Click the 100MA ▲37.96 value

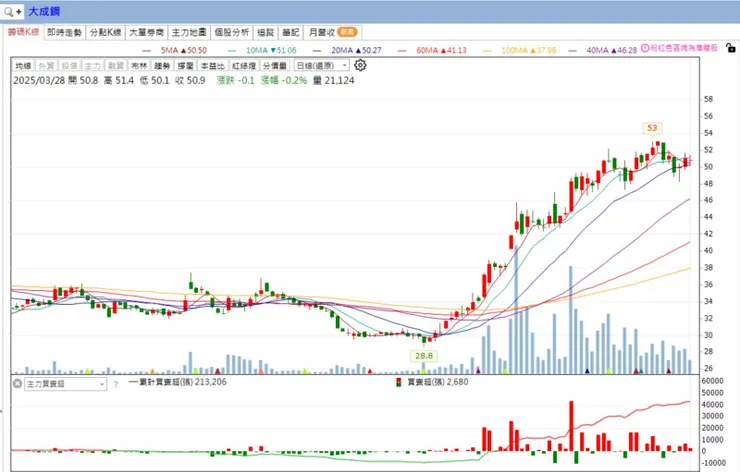[529, 51]
